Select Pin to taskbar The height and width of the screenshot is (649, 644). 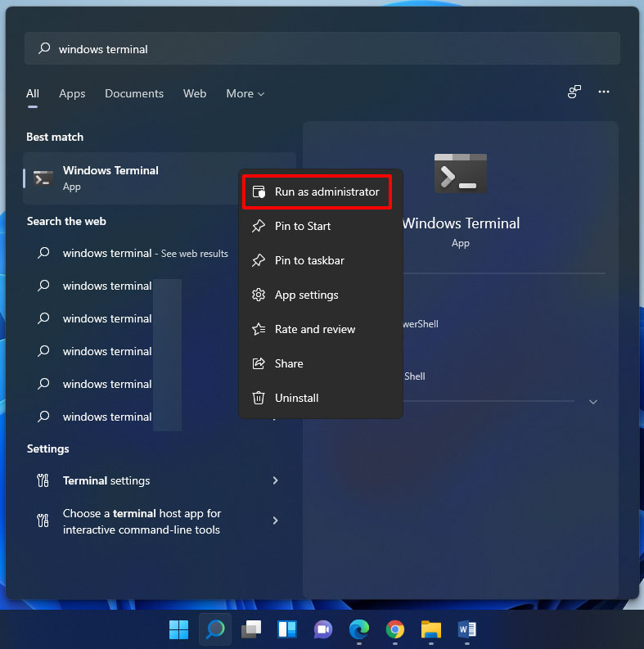[x=321, y=260]
